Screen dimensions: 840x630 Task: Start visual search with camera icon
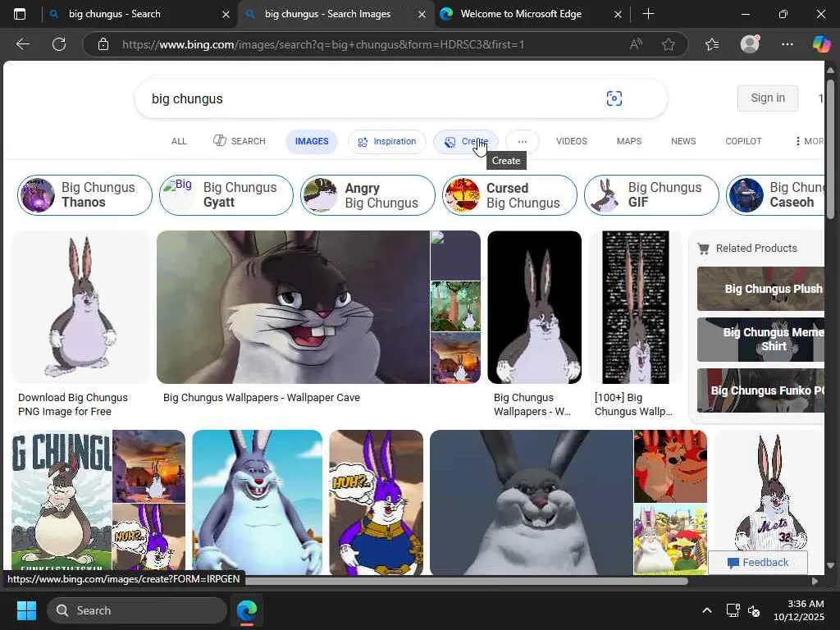(614, 98)
